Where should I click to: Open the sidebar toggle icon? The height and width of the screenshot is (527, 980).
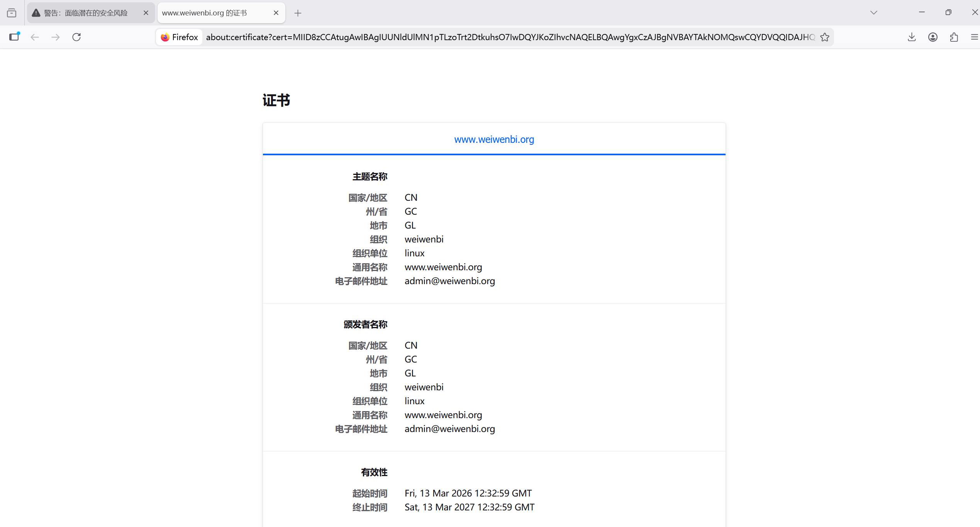pos(15,37)
